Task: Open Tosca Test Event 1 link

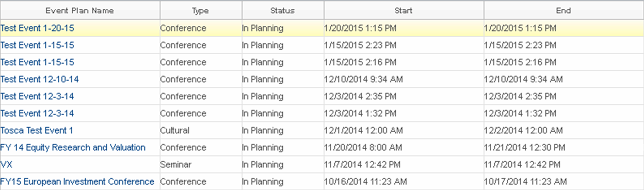Action: click(x=37, y=131)
